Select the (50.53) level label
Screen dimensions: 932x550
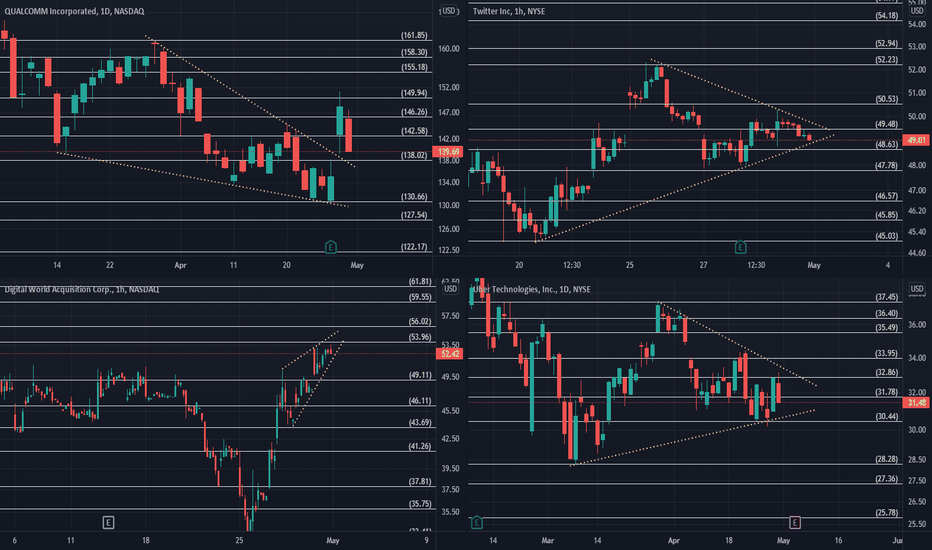tap(887, 99)
